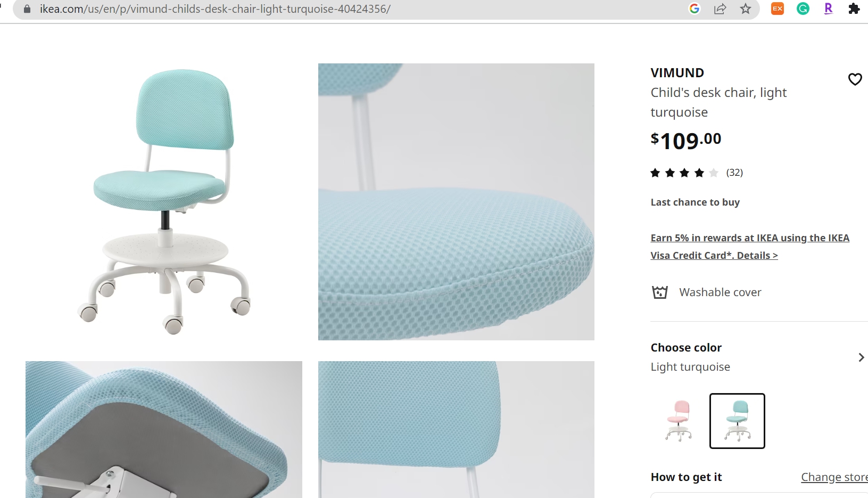Viewport: 868px width, 498px height.
Task: Click the Washable cover wash icon
Action: 660,292
